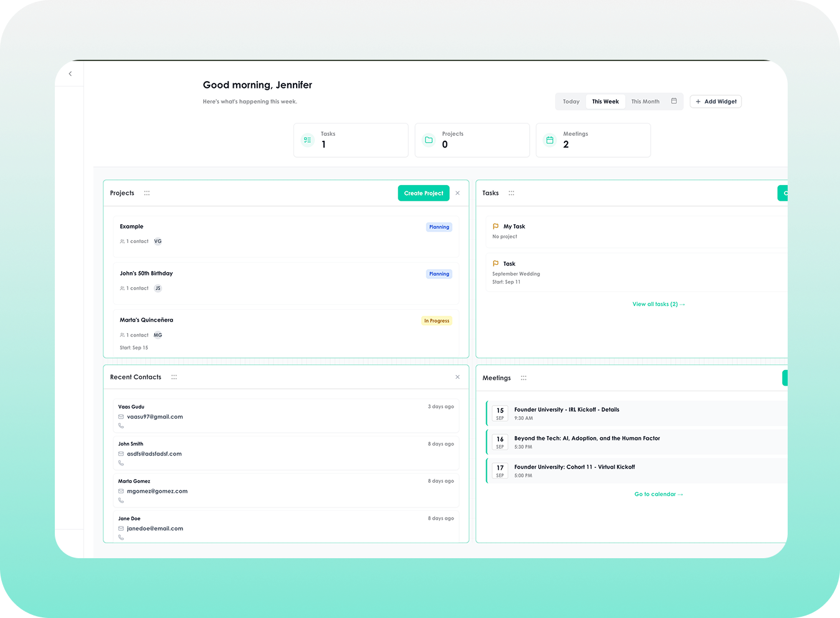Click phone icon under Marta Gomez
Screen dimensions: 840x618
coord(121,500)
